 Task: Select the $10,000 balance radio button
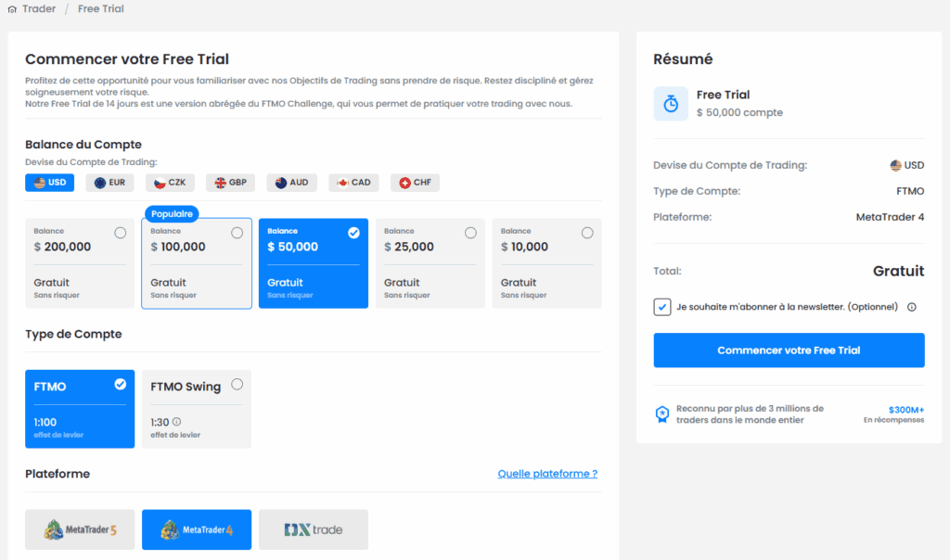point(587,233)
